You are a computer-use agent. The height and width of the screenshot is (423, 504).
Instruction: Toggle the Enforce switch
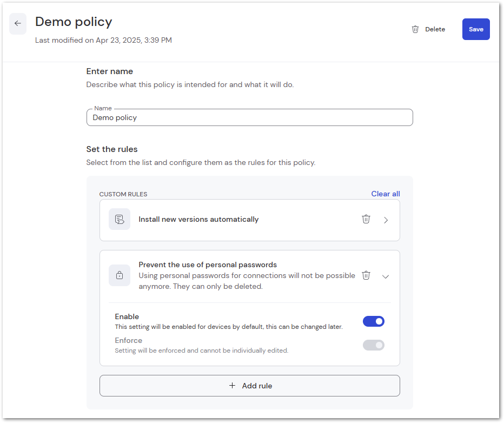pos(374,345)
